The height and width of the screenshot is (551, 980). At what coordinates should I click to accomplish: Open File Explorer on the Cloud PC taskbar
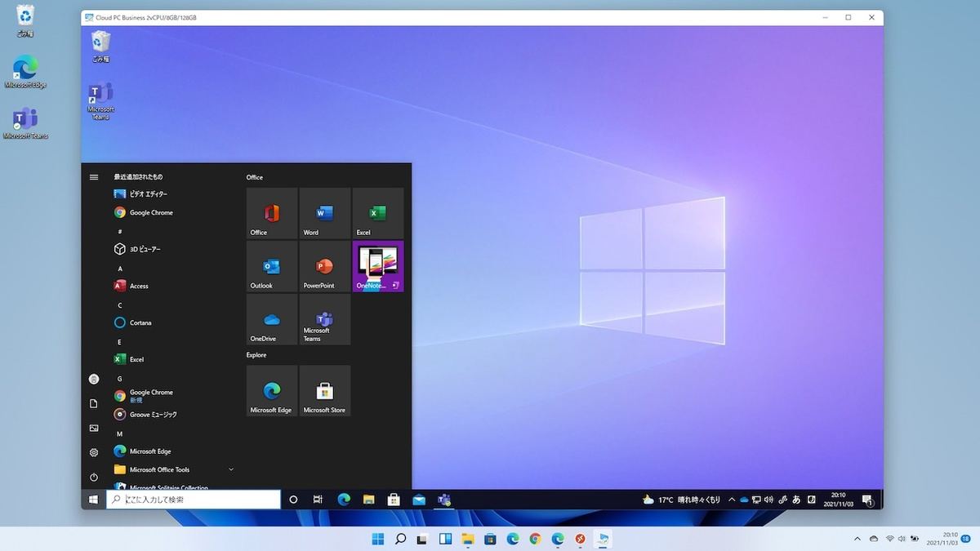tap(368, 500)
